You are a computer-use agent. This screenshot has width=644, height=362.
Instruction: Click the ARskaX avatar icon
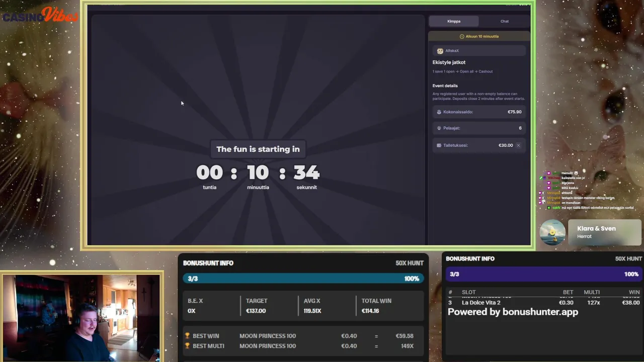(x=440, y=51)
